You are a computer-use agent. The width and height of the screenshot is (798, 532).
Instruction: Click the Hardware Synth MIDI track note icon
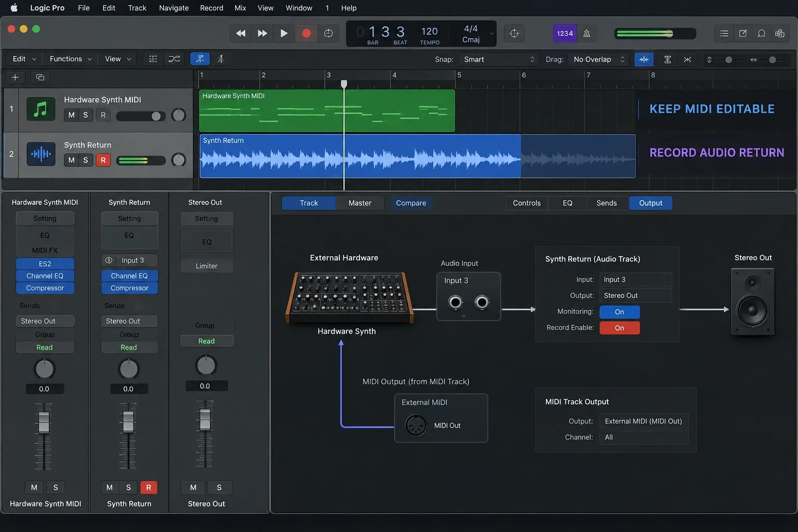pos(41,109)
